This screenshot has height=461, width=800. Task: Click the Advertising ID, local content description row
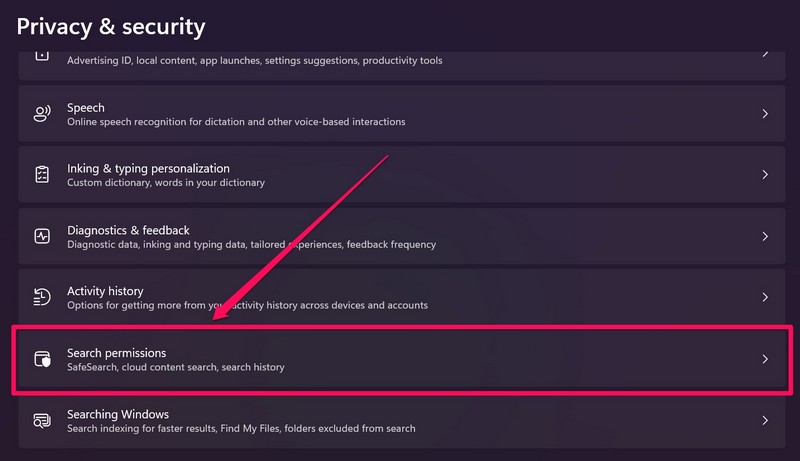(x=254, y=60)
